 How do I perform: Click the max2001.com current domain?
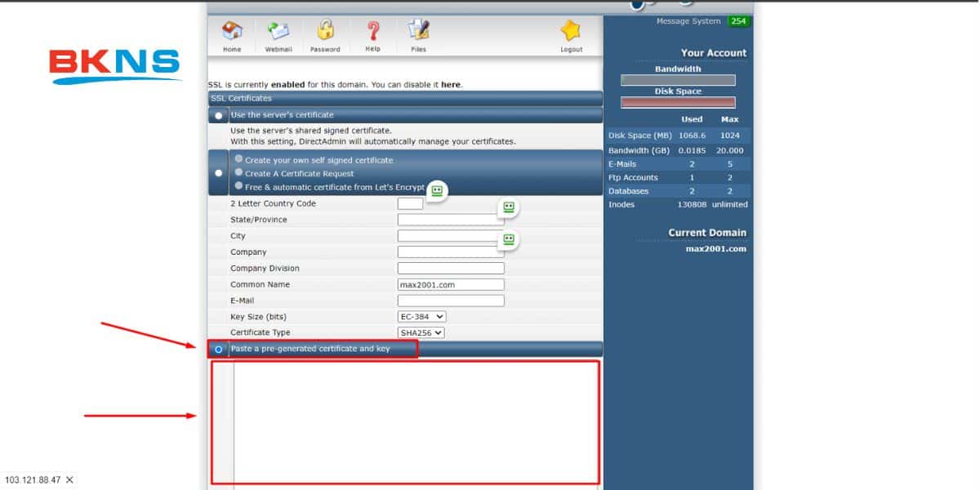pyautogui.click(x=719, y=247)
